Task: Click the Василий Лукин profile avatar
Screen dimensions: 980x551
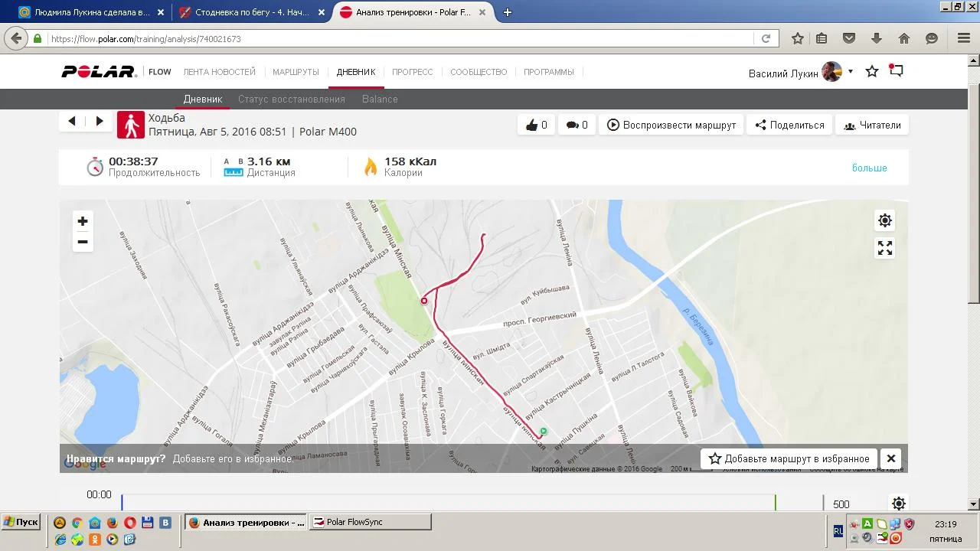Action: (831, 72)
